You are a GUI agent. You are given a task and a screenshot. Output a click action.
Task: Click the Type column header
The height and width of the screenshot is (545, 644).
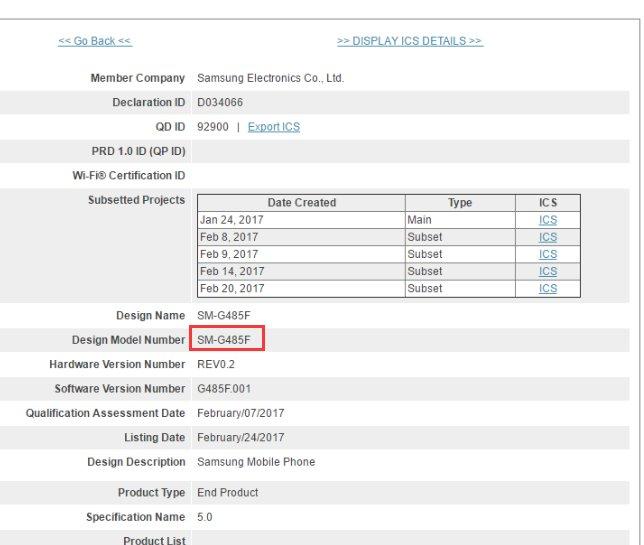click(460, 203)
